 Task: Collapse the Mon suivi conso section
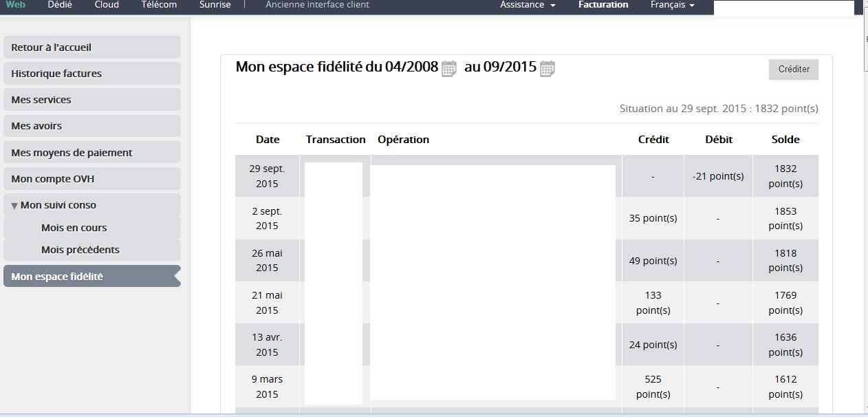pos(54,205)
